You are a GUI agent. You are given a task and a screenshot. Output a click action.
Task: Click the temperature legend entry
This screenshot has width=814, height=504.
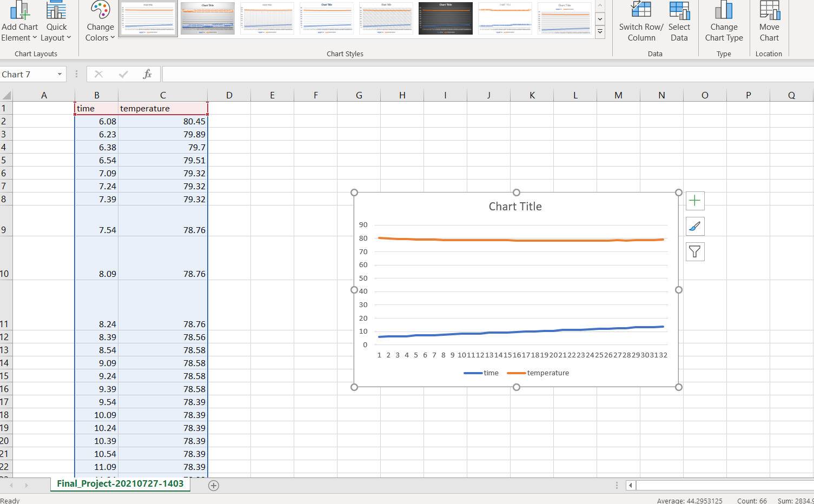[538, 373]
